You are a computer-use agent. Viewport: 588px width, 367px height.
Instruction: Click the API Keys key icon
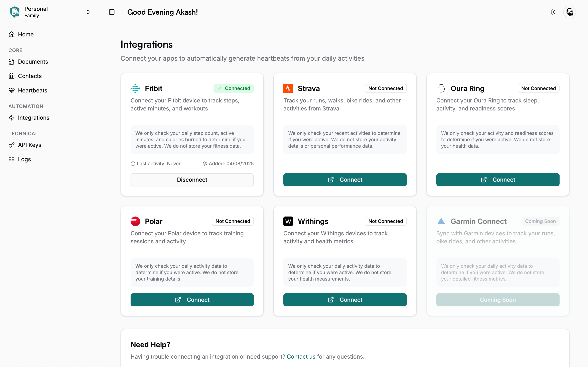pyautogui.click(x=12, y=145)
